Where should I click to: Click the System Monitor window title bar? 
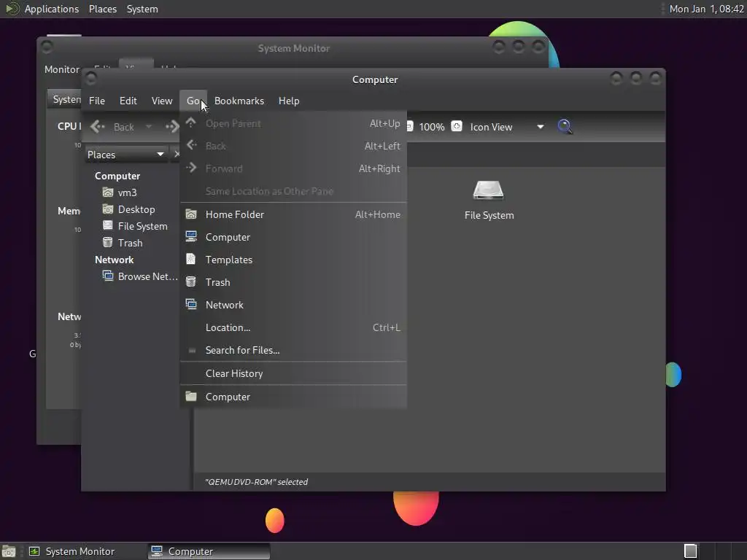293,48
